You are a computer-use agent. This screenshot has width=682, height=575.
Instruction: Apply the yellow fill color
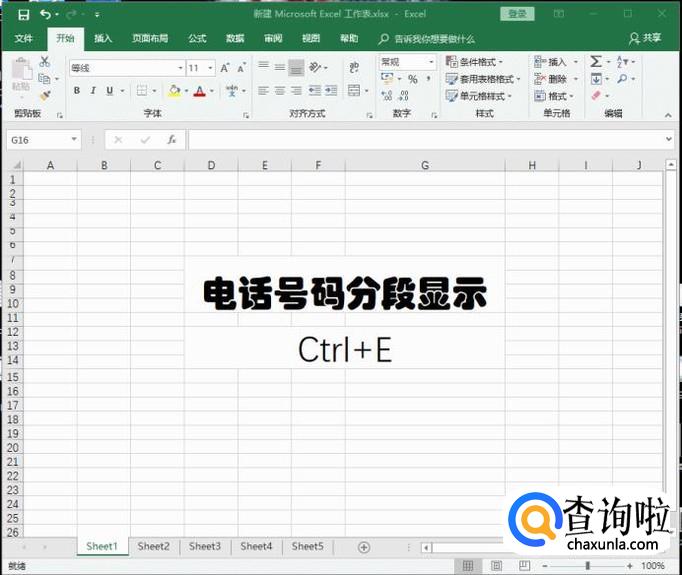174,91
